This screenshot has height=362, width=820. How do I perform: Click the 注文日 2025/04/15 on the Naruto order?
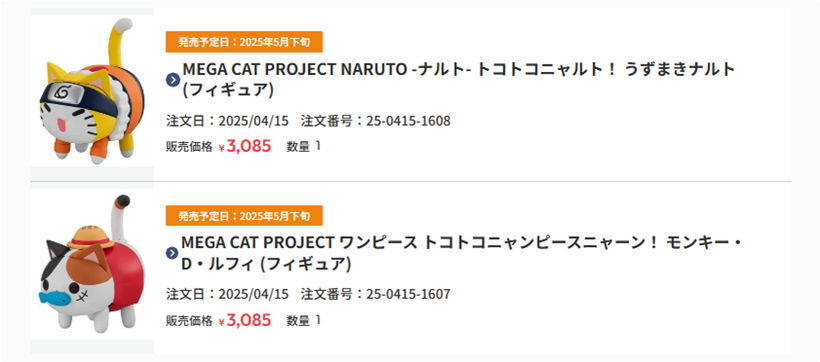(227, 121)
